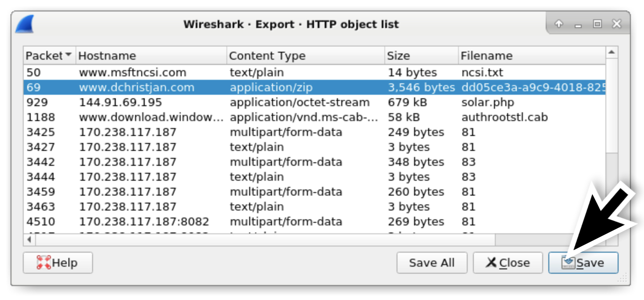Screen dimensions: 644x300
Task: Click the up arrow of the vertical scrollbar
Action: click(612, 51)
